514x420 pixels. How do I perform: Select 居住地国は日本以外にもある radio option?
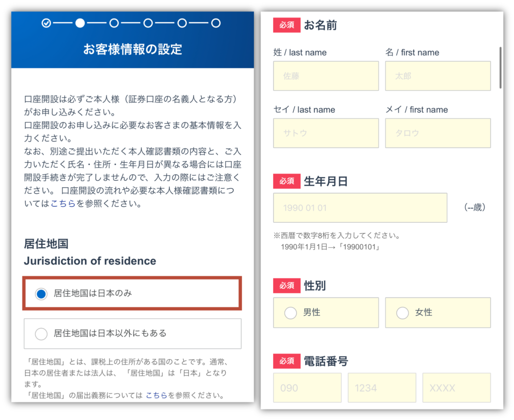(42, 334)
